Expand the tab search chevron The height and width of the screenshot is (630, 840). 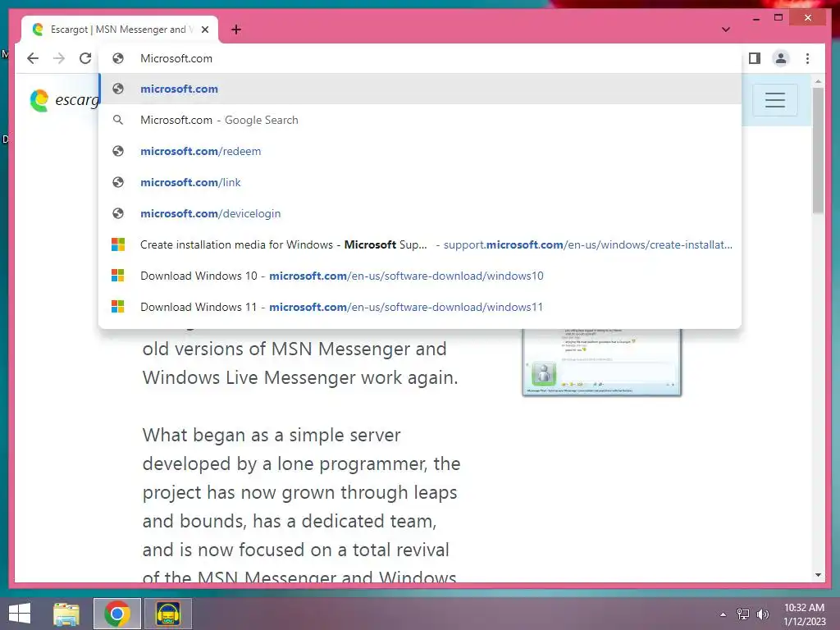click(725, 30)
